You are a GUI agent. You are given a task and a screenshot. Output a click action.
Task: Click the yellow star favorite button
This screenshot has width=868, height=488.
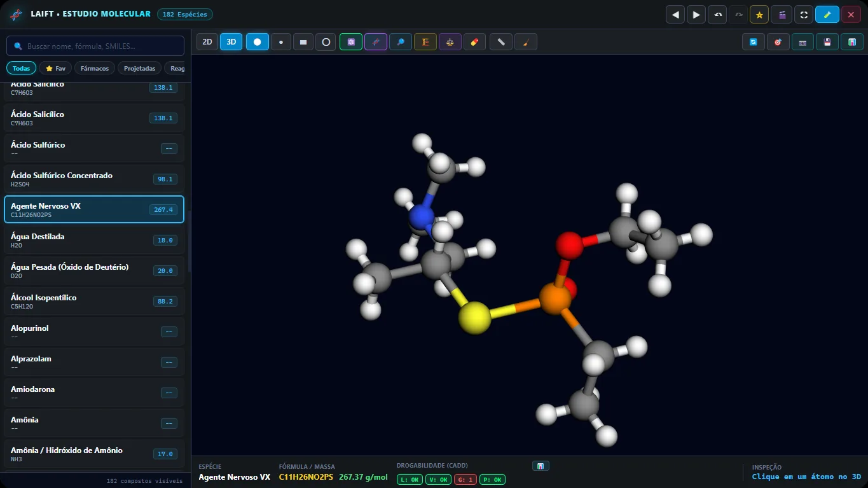pos(759,15)
